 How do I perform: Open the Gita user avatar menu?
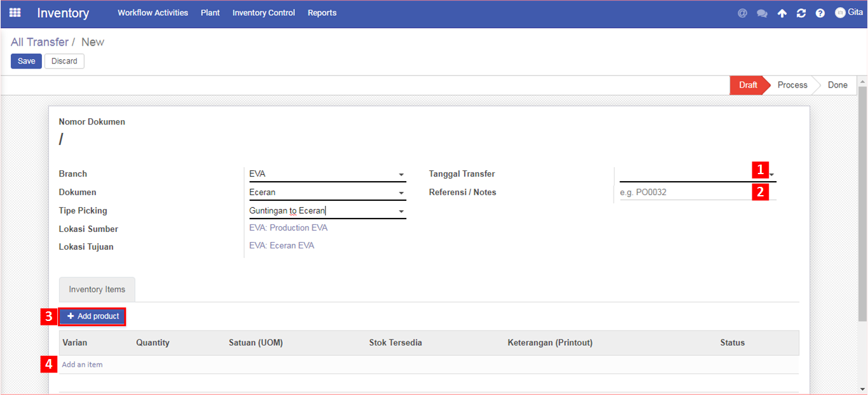[x=848, y=13]
